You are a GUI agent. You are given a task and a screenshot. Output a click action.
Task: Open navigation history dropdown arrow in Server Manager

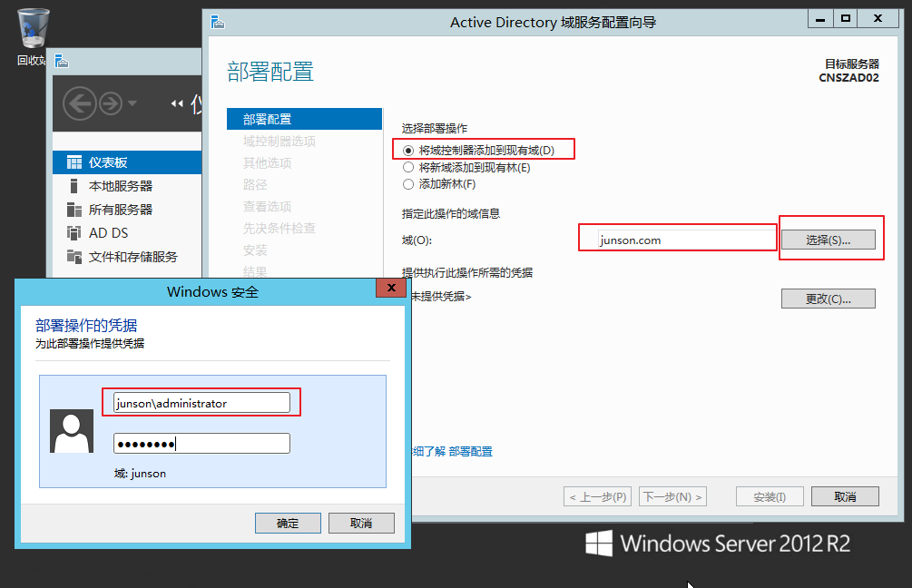pyautogui.click(x=132, y=103)
